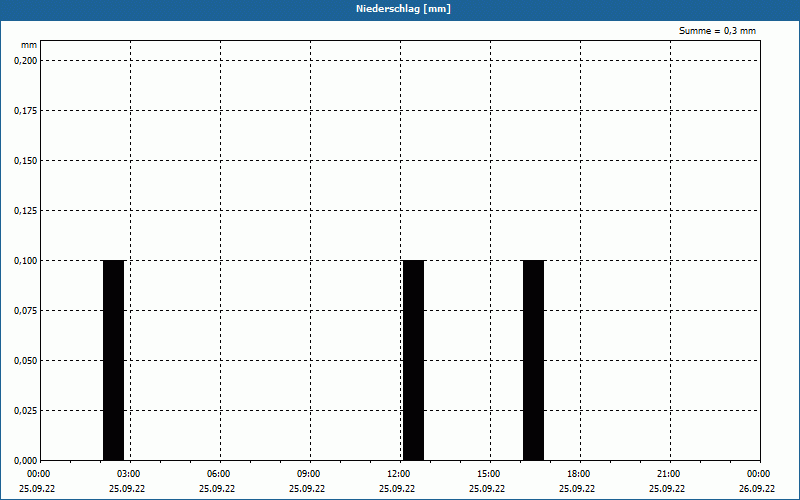The image size is (800, 500).
Task: Click the precipitation bar between 15:00 and 18:00
Action: [x=533, y=360]
